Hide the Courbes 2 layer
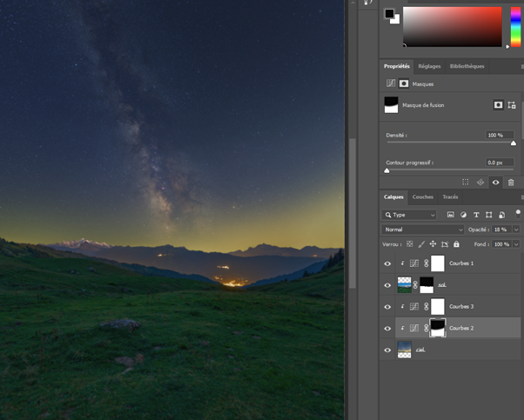The width and height of the screenshot is (524, 420). coord(387,329)
